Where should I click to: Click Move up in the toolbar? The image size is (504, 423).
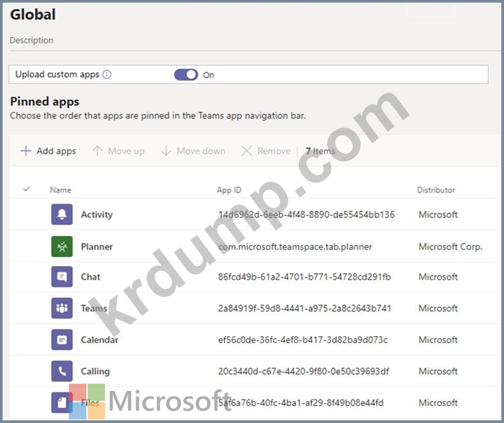118,151
